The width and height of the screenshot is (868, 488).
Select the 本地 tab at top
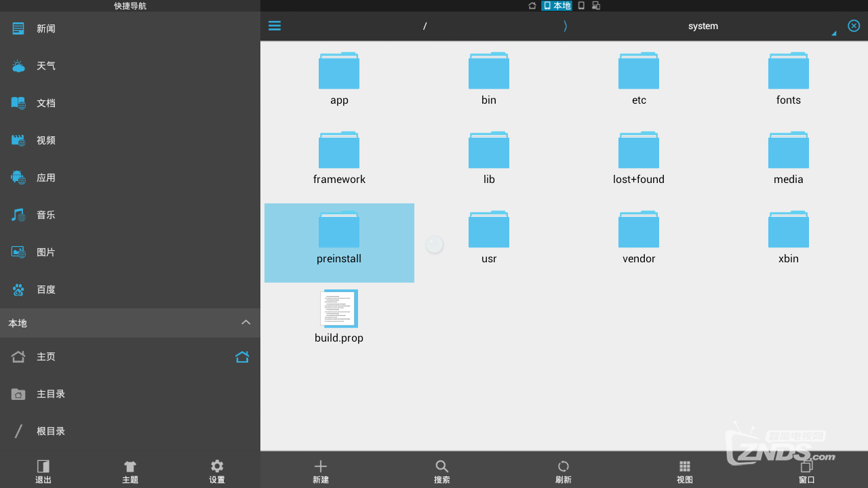[x=557, y=5]
